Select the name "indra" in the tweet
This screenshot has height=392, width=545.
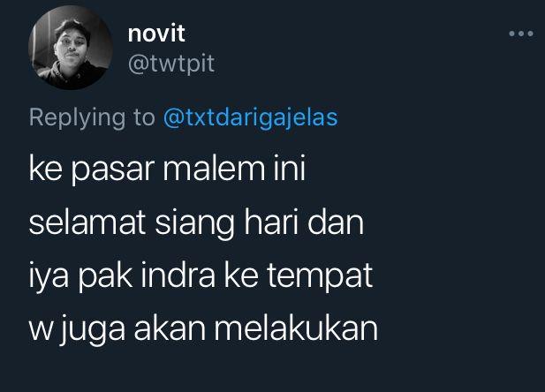[x=178, y=275]
